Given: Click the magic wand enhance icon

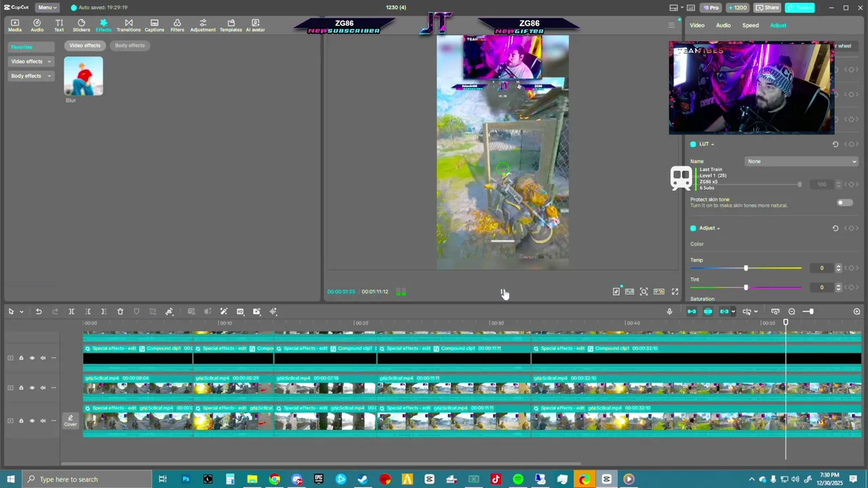Looking at the screenshot, I should point(224,312).
